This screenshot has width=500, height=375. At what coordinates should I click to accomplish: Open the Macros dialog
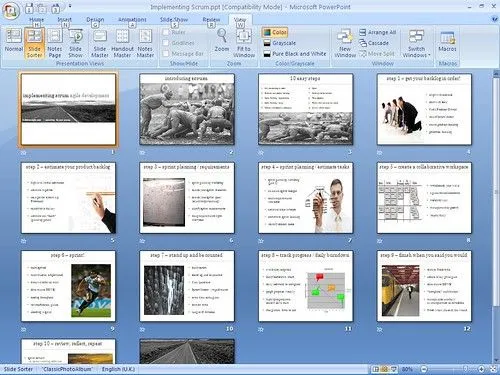pyautogui.click(x=447, y=40)
